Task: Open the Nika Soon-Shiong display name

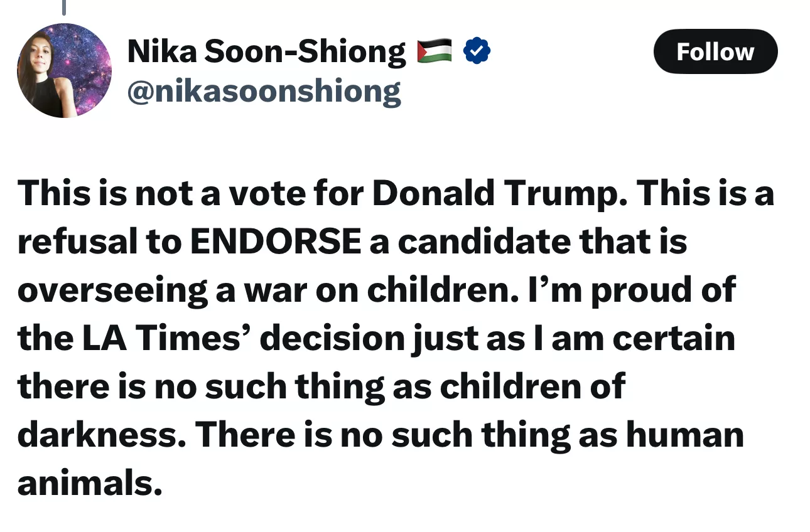Action: coord(266,51)
